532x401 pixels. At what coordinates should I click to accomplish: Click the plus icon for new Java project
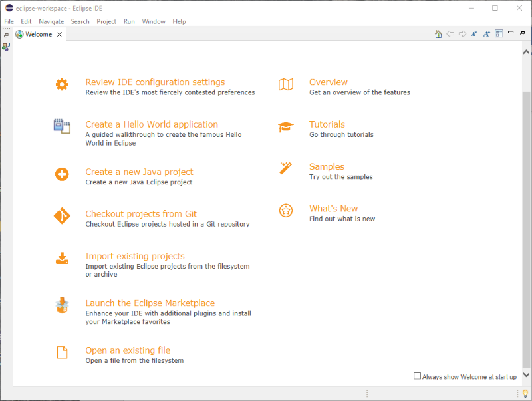pos(62,174)
